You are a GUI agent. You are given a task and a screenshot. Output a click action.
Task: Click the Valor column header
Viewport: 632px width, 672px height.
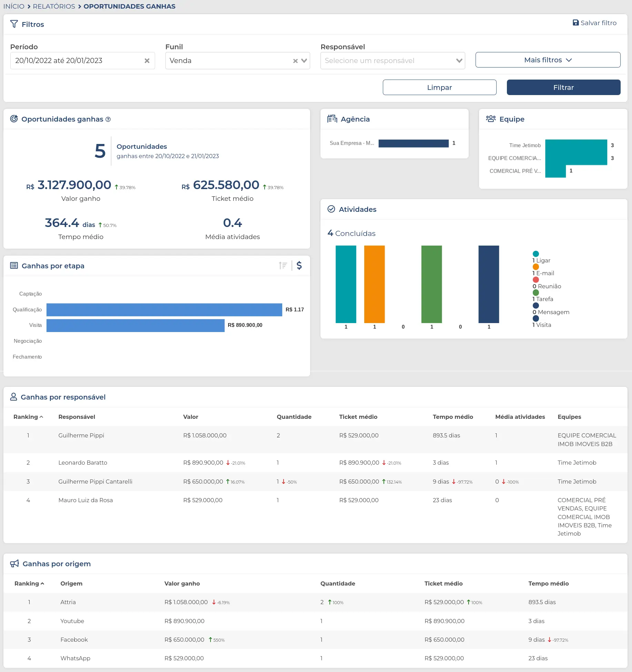[x=191, y=417]
